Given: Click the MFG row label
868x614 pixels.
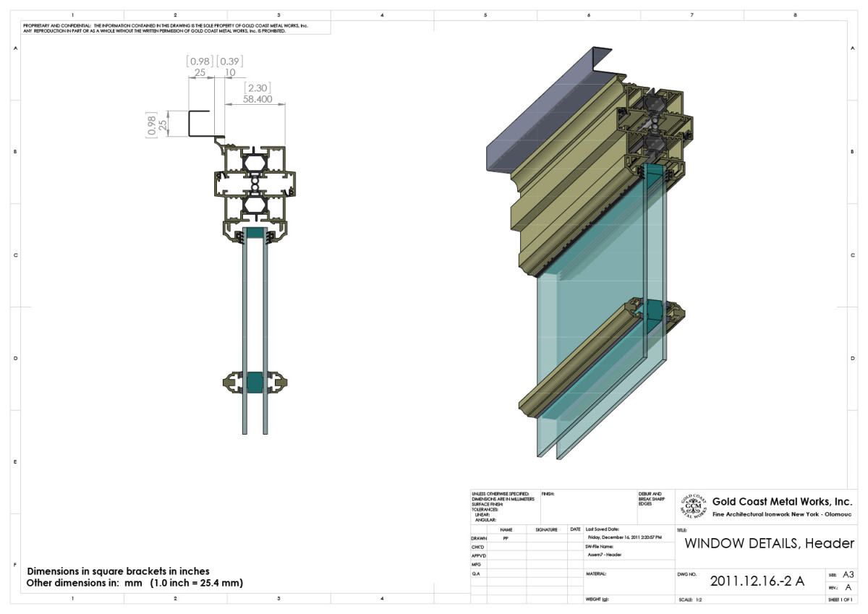Looking at the screenshot, I should (476, 564).
